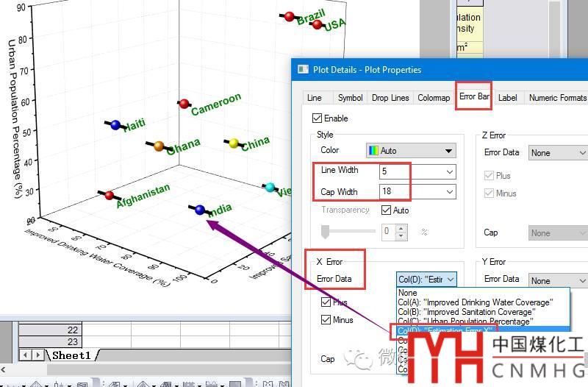The width and height of the screenshot is (588, 387).
Task: Click the Plot Details window icon
Action: point(302,70)
